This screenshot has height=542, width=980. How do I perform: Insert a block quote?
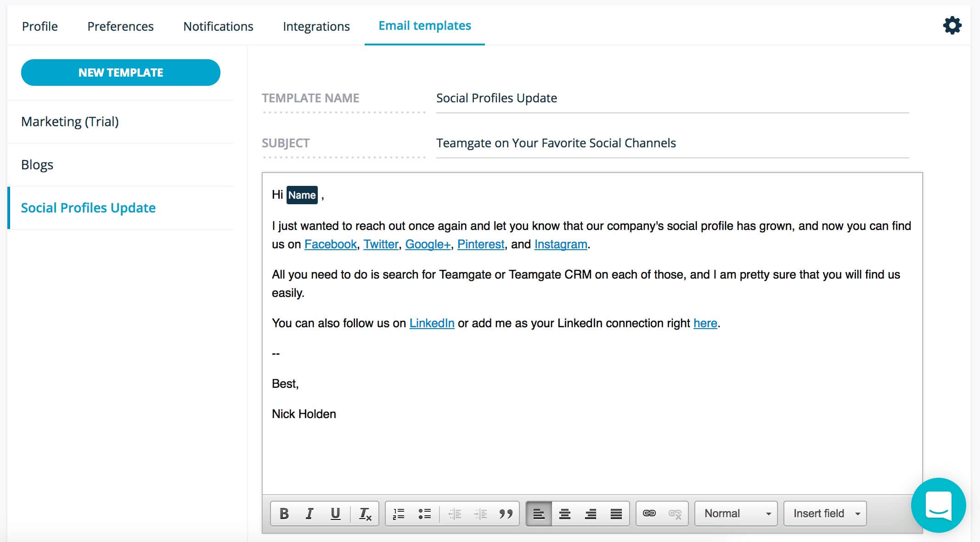(506, 514)
